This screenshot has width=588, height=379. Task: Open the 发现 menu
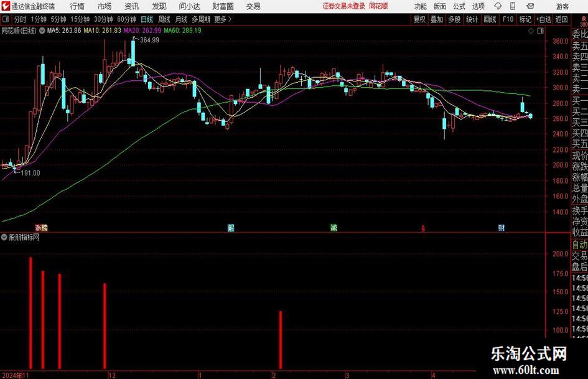[x=159, y=6]
